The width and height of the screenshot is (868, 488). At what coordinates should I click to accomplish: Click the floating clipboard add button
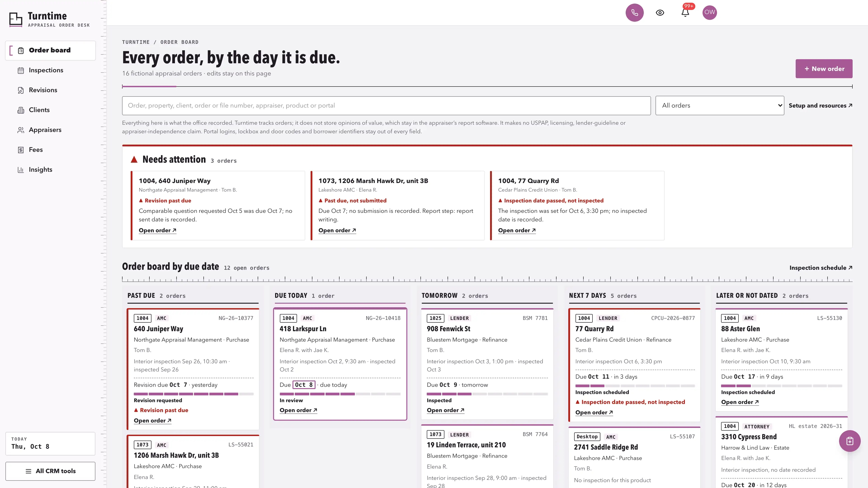[849, 441]
